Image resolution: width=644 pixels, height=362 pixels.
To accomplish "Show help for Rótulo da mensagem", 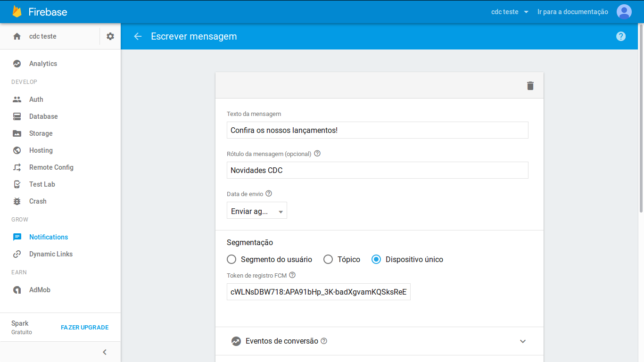I will point(317,154).
